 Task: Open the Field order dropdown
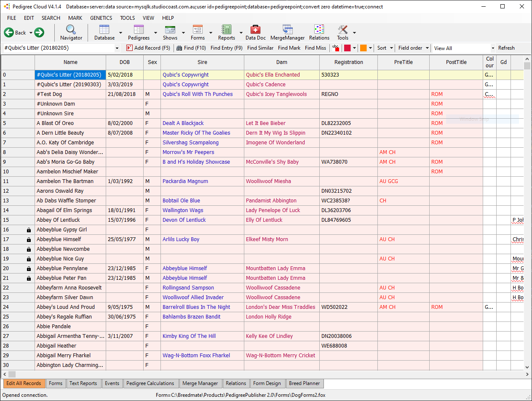tap(414, 48)
